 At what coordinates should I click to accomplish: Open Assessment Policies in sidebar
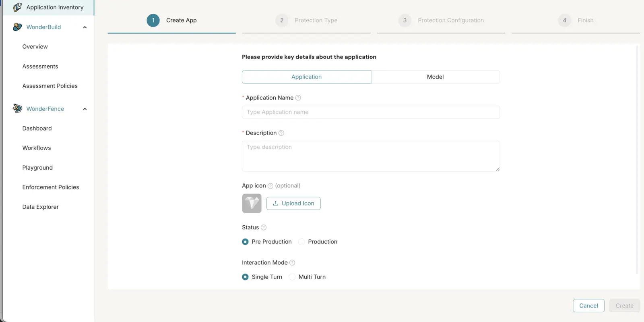click(x=50, y=86)
